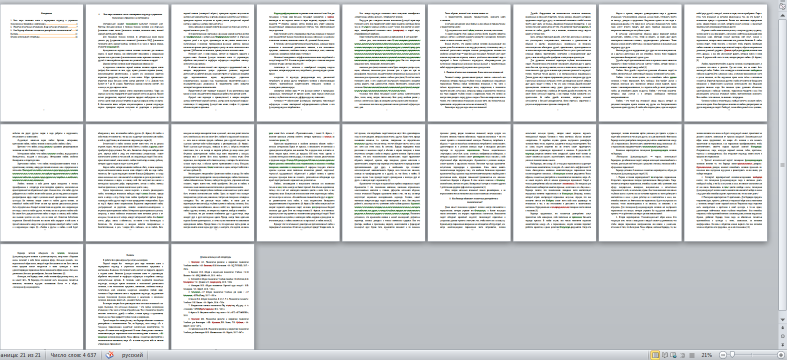This screenshot has width=800, height=360.
Task: Open zoom dialog via 21% label
Action: click(x=707, y=355)
